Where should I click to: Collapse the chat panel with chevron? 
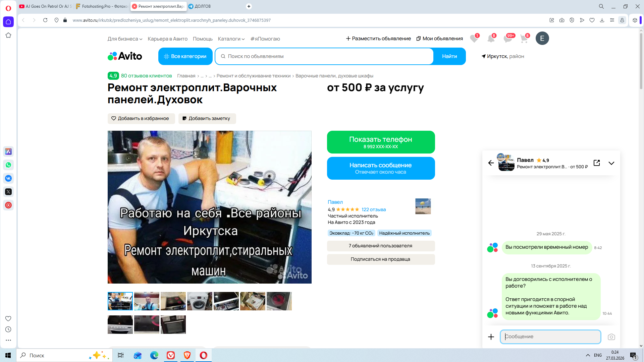click(x=611, y=163)
